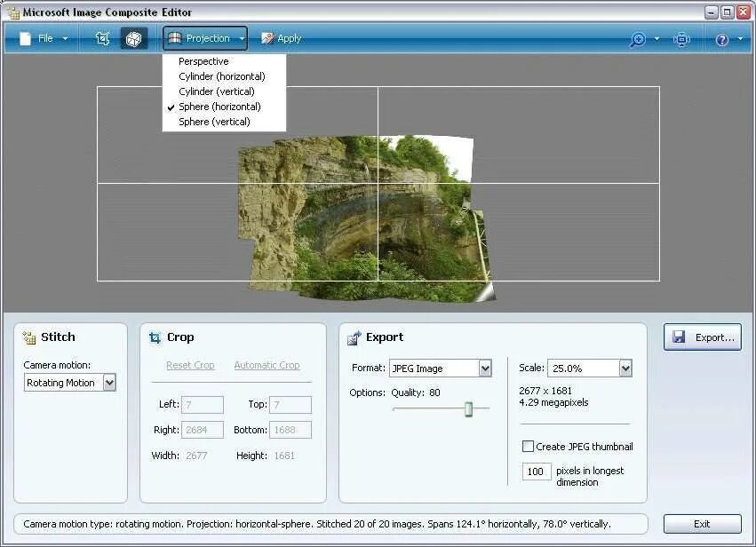Click the Reset Crop link
756x547 pixels.
(190, 365)
